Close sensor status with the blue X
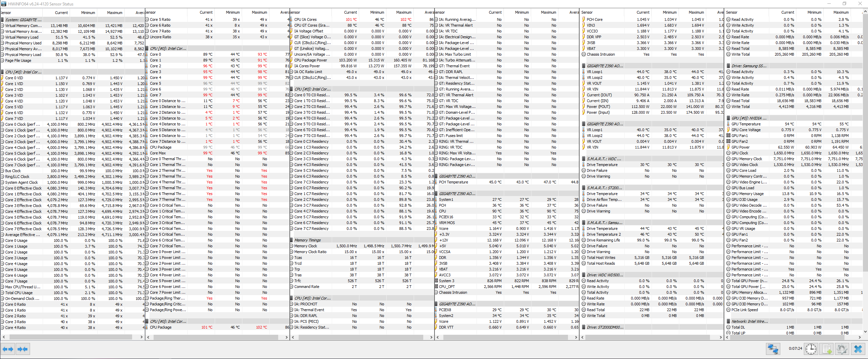Viewport: 868px width, 359px height. tap(858, 349)
